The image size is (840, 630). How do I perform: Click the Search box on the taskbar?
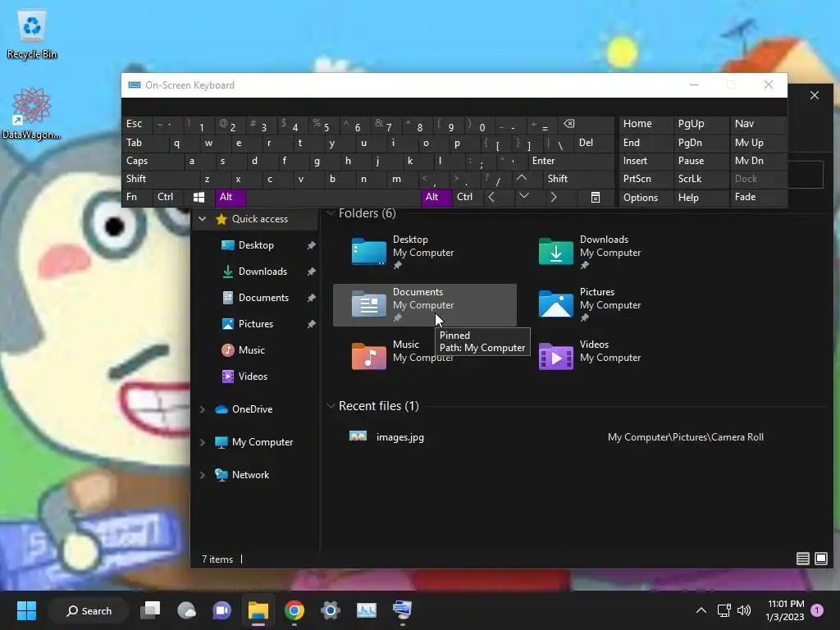pos(89,610)
